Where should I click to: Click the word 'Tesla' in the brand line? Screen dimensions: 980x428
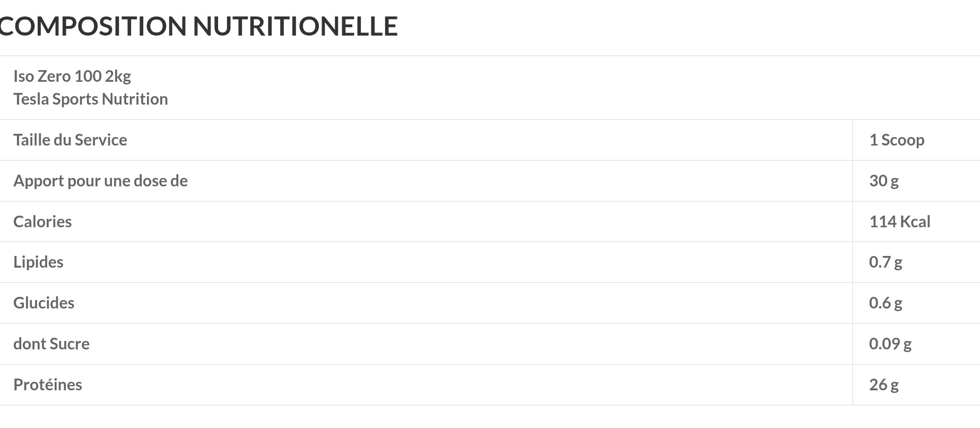point(31,99)
